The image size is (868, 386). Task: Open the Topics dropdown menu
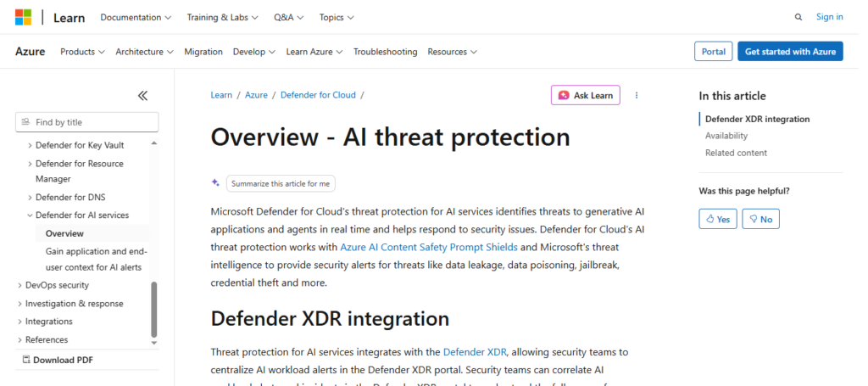(337, 17)
